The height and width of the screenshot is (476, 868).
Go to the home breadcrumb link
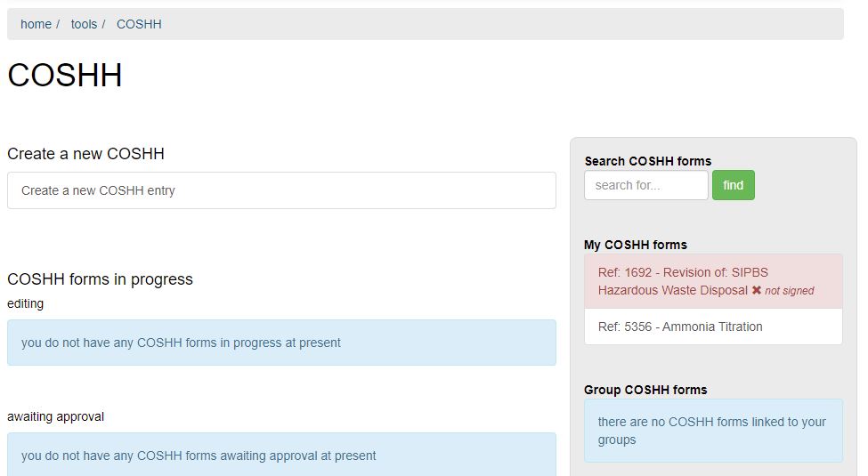point(36,24)
